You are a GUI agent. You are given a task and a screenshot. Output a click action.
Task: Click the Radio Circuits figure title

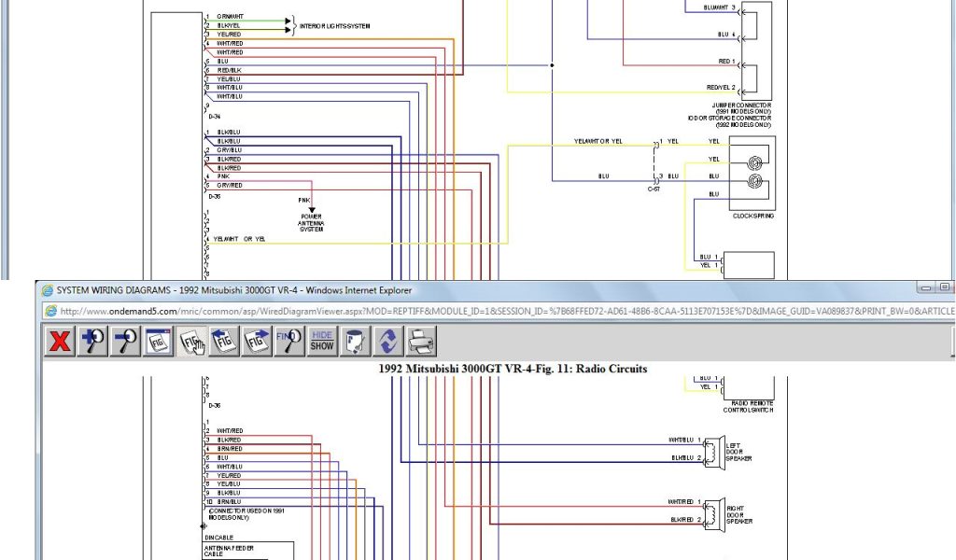(513, 369)
